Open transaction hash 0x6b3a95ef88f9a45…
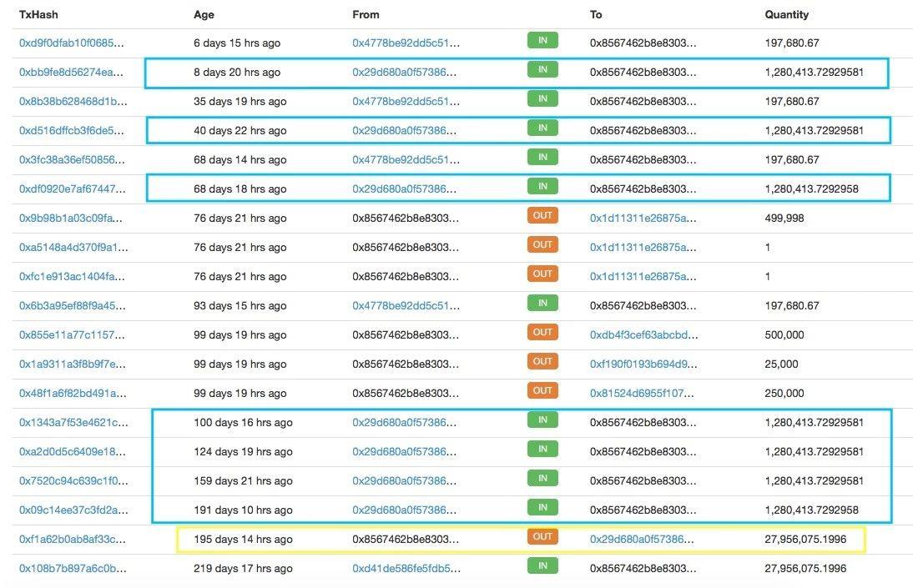913x588 pixels. [x=73, y=305]
